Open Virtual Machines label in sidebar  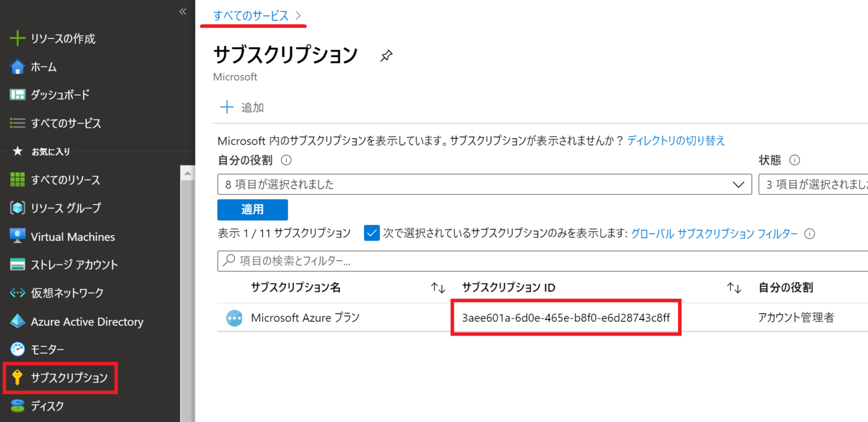73,237
